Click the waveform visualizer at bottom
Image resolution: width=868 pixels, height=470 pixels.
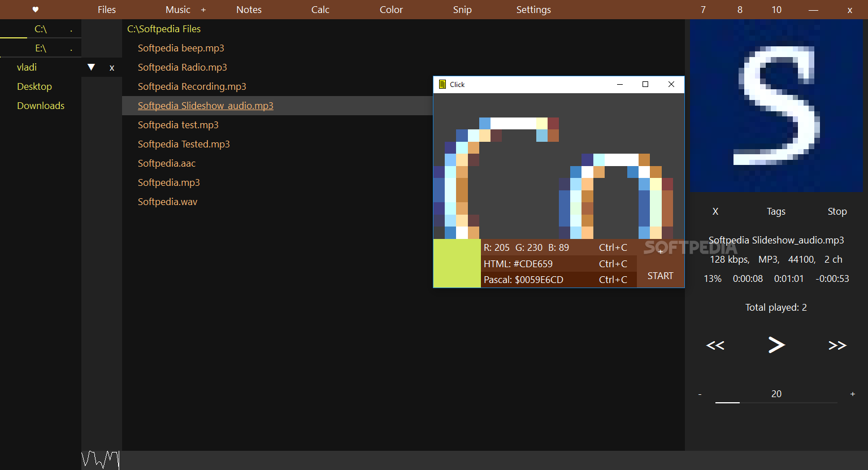101,460
